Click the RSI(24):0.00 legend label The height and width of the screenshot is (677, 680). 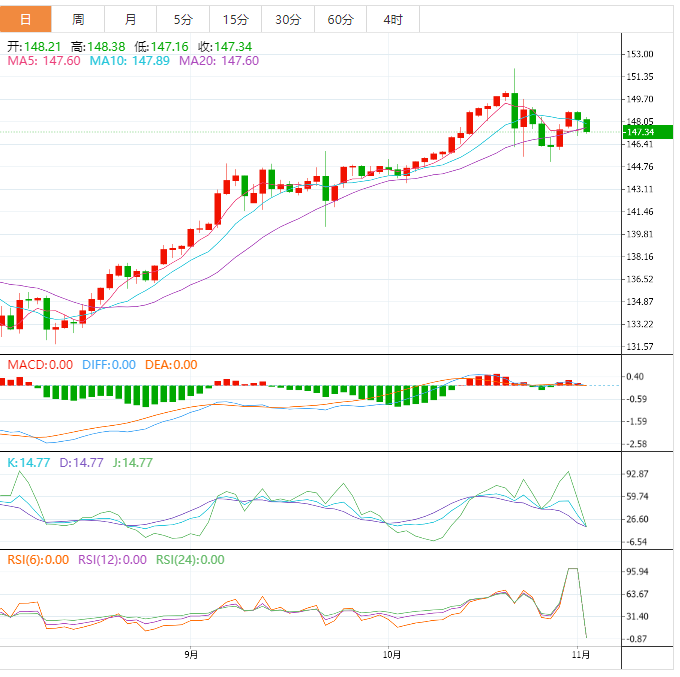[x=191, y=560]
